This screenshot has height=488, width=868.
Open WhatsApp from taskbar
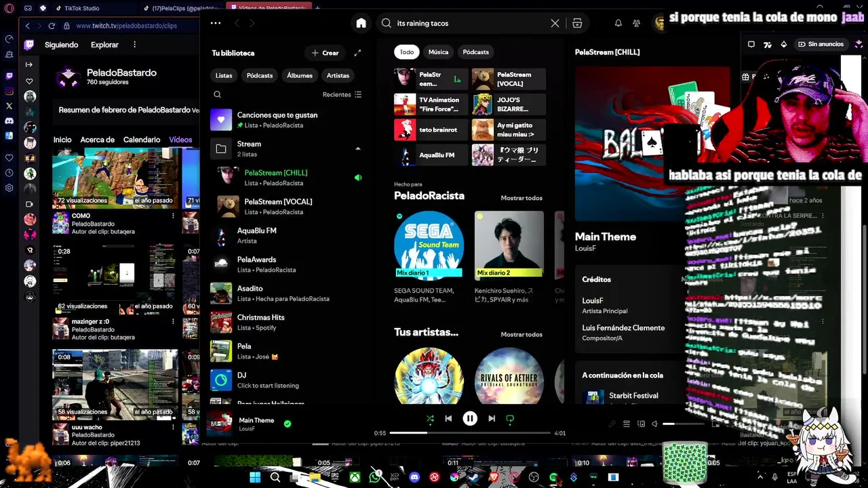[x=375, y=477]
